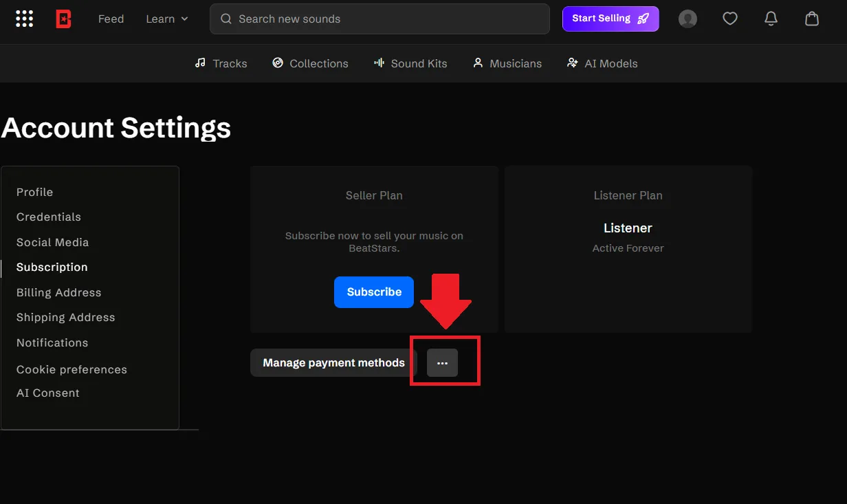This screenshot has width=847, height=504.
Task: Click the Listener Plan heading text
Action: pos(628,195)
